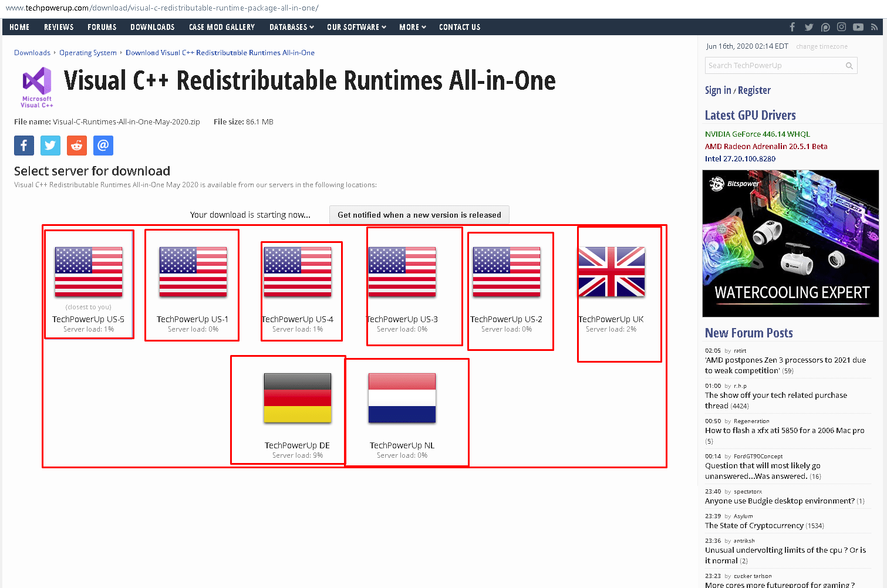Image resolution: width=887 pixels, height=588 pixels.
Task: Open the Contact Us page
Action: click(460, 27)
